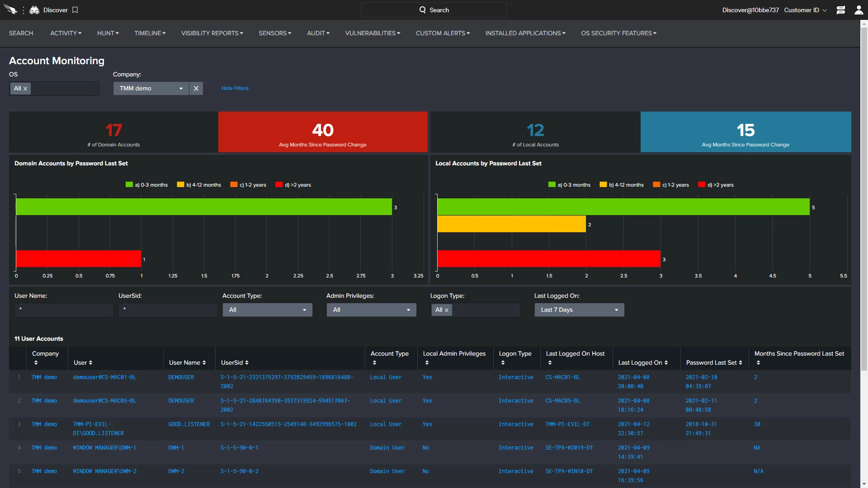
Task: Open the SENSORS menu
Action: 275,33
